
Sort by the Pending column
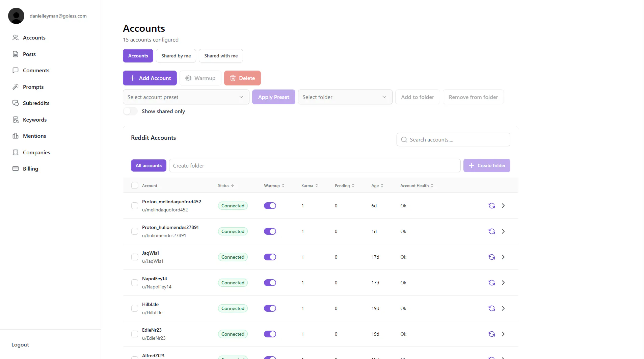[x=344, y=186]
